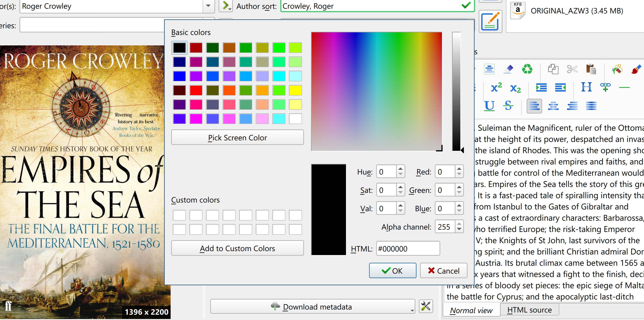Viewport: 644px width, 320px height.
Task: Toggle align left for comments text
Action: (x=534, y=106)
